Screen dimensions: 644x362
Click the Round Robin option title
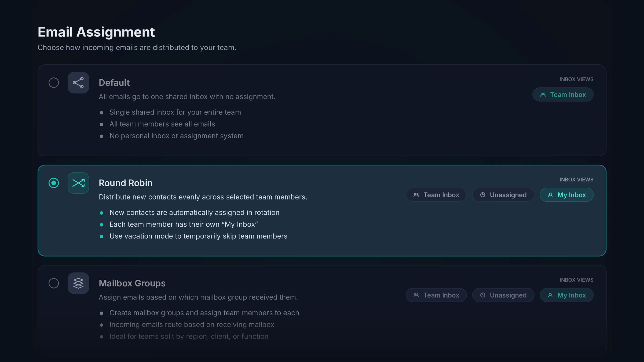[126, 183]
